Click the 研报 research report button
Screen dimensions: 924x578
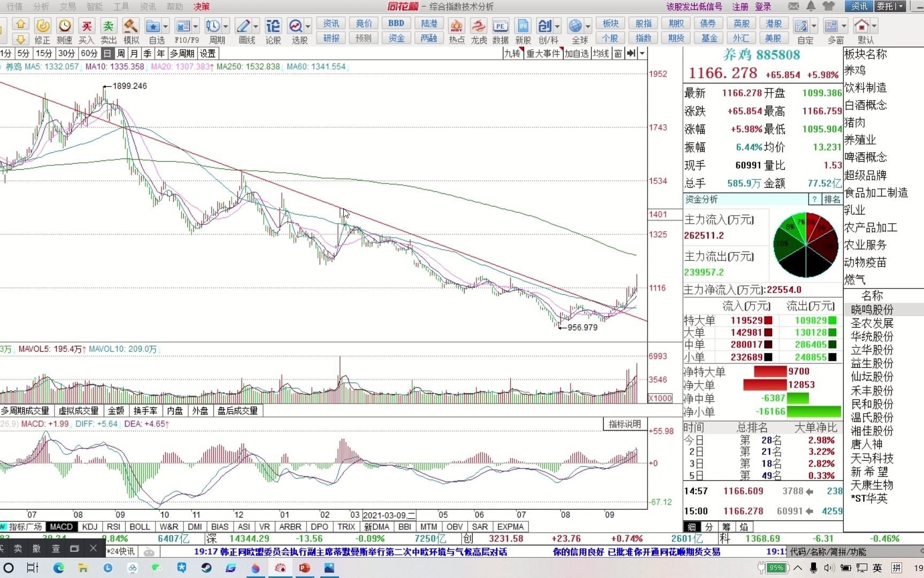[332, 39]
